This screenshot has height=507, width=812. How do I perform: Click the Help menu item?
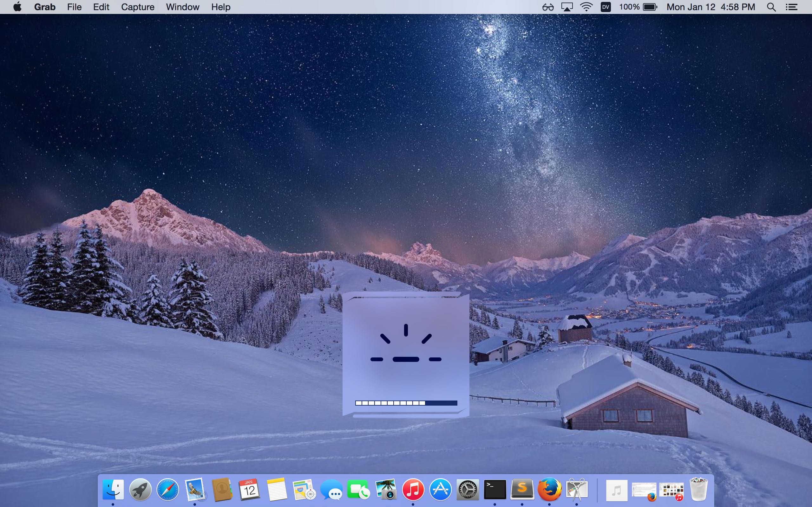coord(220,7)
